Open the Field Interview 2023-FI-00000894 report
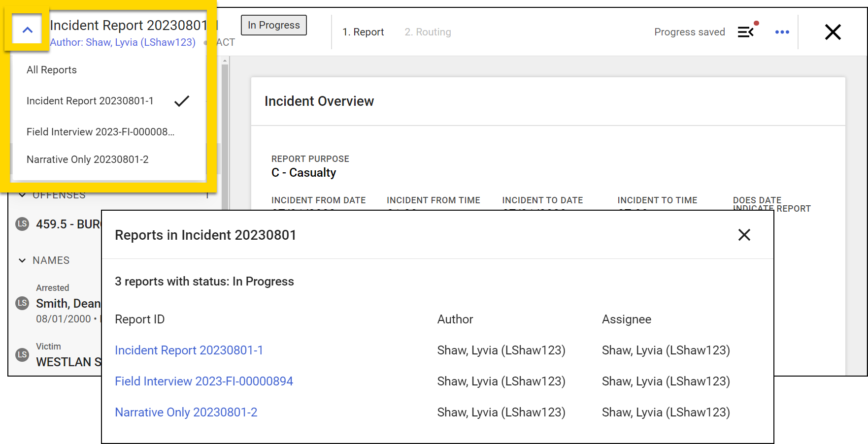The width and height of the screenshot is (868, 444). [204, 381]
